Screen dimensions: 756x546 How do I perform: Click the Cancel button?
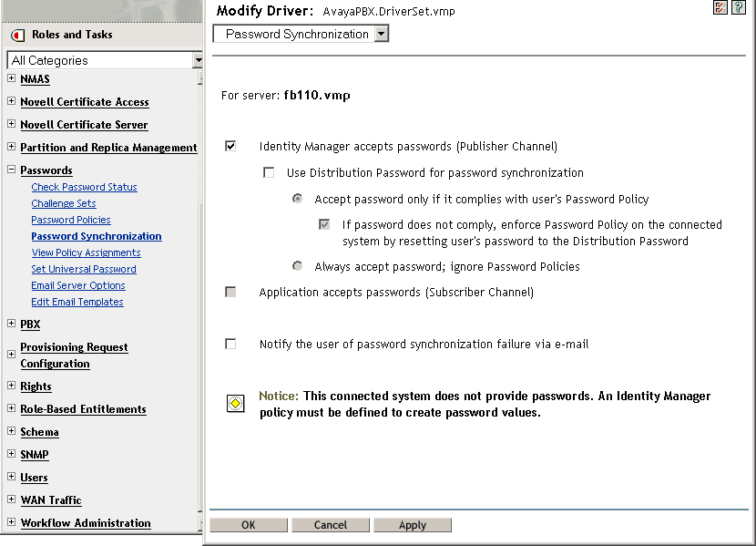click(x=330, y=524)
